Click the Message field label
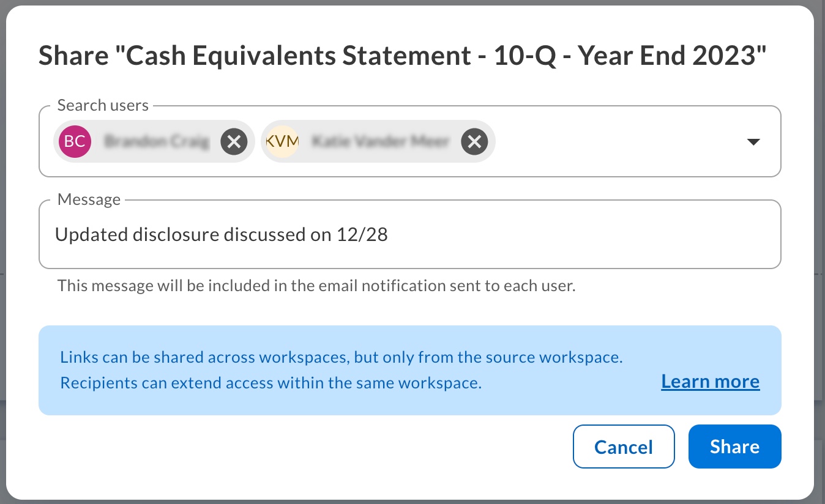Image resolution: width=825 pixels, height=504 pixels. (89, 199)
